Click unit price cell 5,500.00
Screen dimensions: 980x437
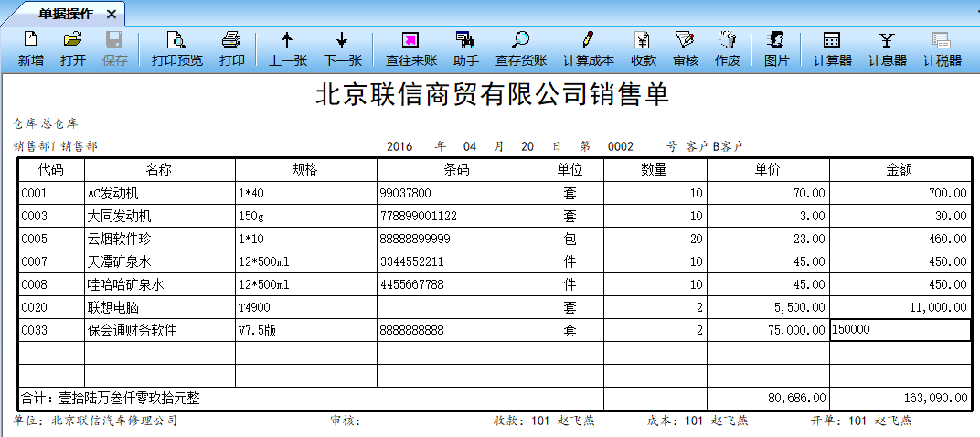[769, 307]
